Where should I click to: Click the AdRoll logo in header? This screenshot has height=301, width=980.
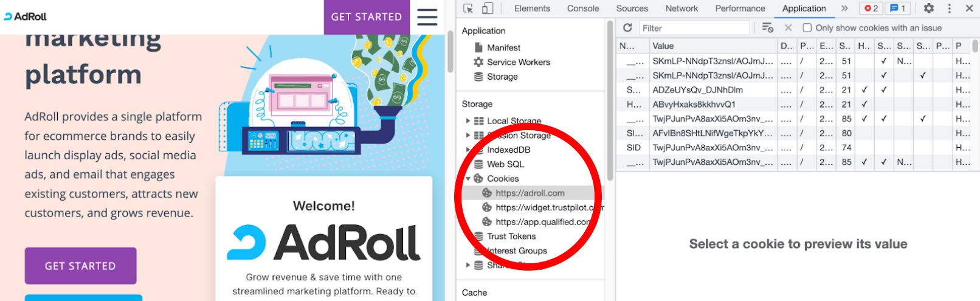coord(26,16)
